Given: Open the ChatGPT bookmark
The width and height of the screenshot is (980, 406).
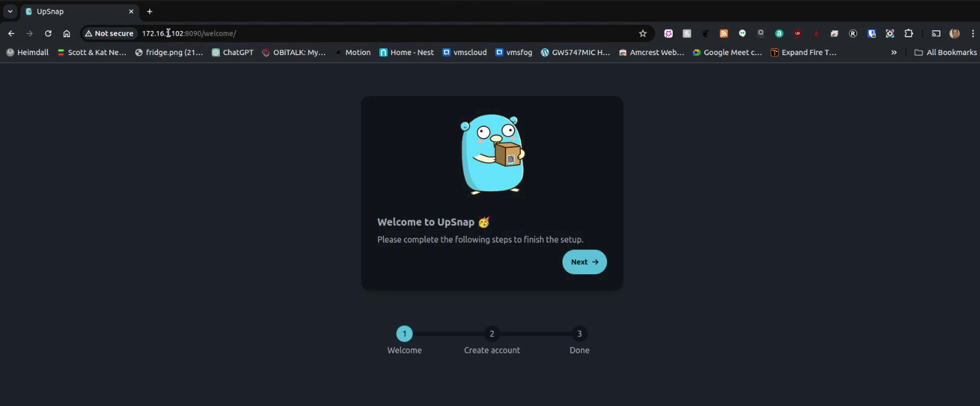Looking at the screenshot, I should click(x=233, y=53).
